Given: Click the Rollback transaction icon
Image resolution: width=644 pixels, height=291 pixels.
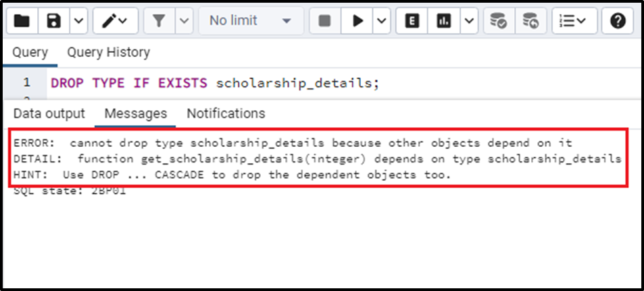Looking at the screenshot, I should point(531,21).
